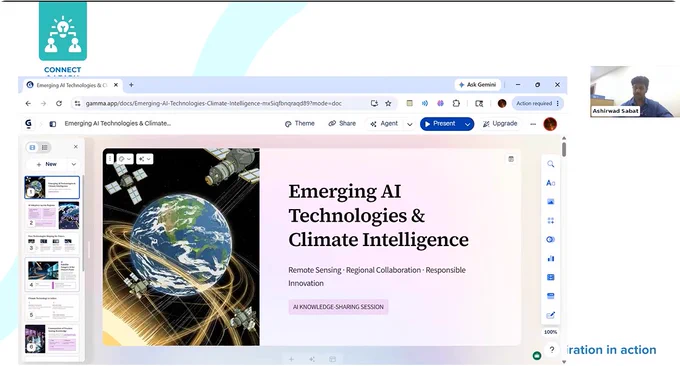Open the Share menu

click(x=342, y=124)
